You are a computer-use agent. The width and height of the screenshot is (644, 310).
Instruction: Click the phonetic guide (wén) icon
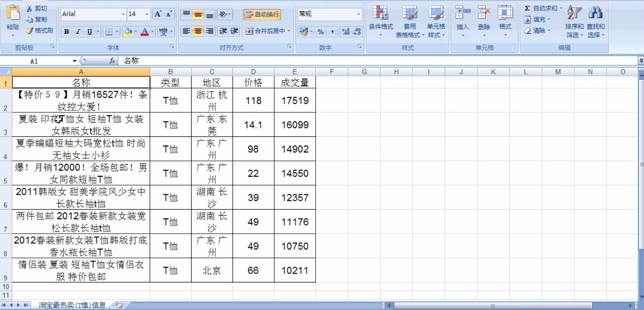(x=164, y=32)
